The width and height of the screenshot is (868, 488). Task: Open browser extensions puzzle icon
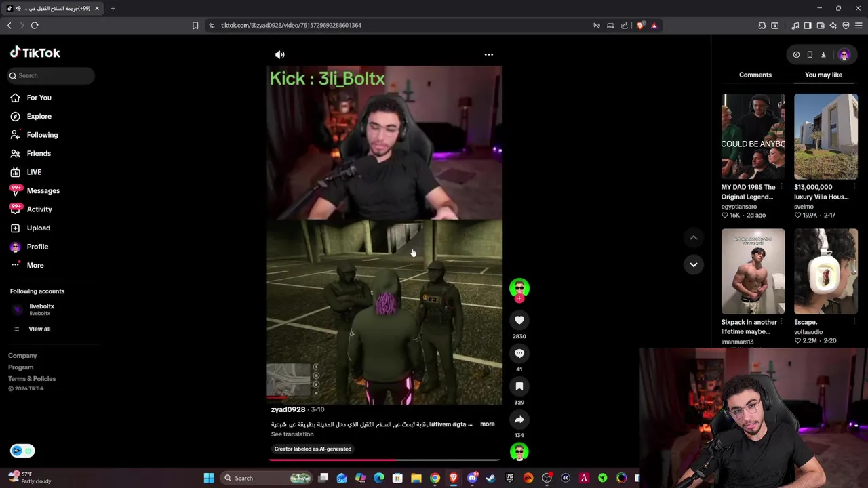762,25
